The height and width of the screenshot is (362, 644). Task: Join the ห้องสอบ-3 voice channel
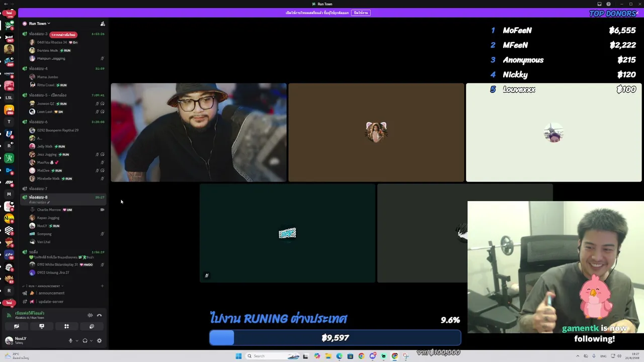tap(38, 34)
